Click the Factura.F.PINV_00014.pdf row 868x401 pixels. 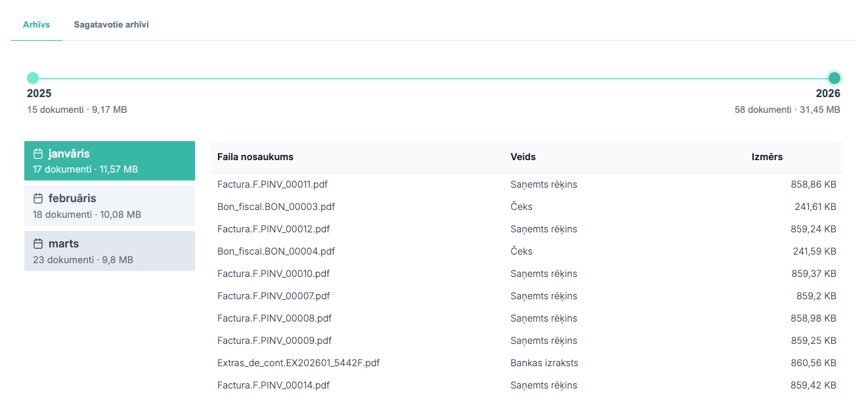[273, 385]
